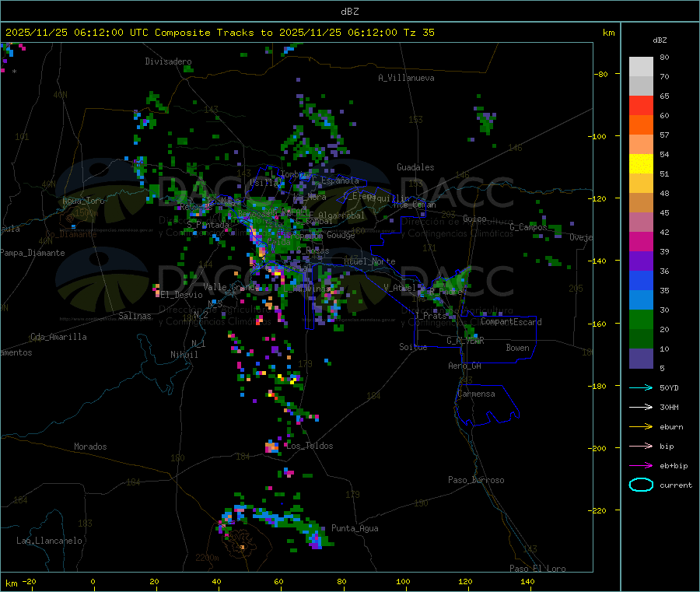This screenshot has height=592, width=700.
Task: Click the 30HM white arrow legend icon
Action: pos(641,407)
